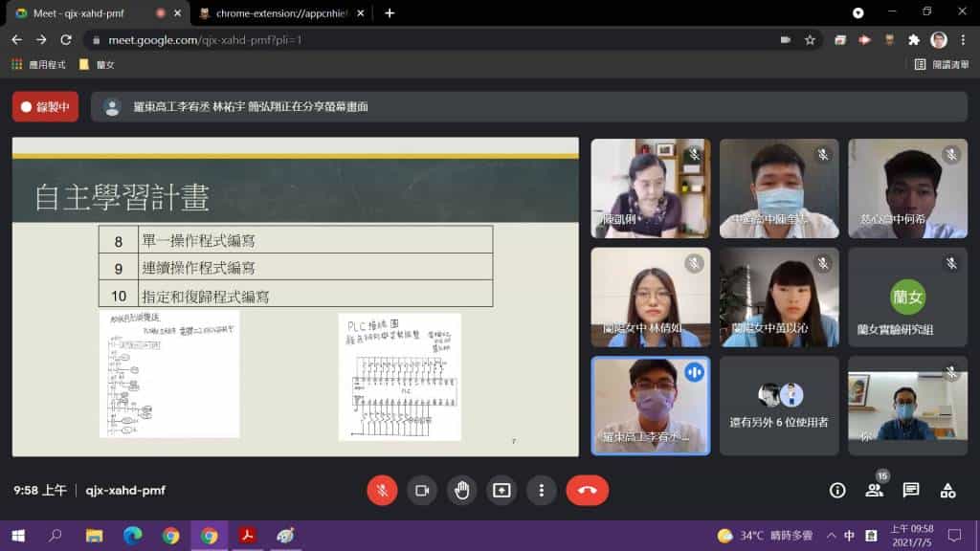Image resolution: width=980 pixels, height=551 pixels.
Task: Open File Explorer from the taskbar
Action: pyautogui.click(x=94, y=535)
